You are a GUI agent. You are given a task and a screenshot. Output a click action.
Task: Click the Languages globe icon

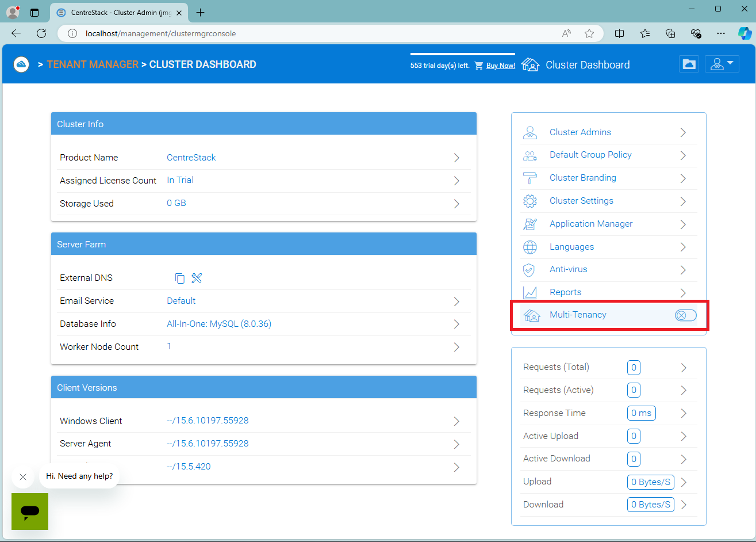click(x=530, y=247)
